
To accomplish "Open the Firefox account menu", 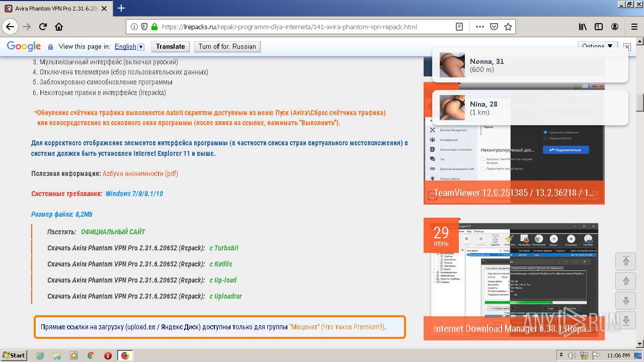I will click(x=615, y=27).
